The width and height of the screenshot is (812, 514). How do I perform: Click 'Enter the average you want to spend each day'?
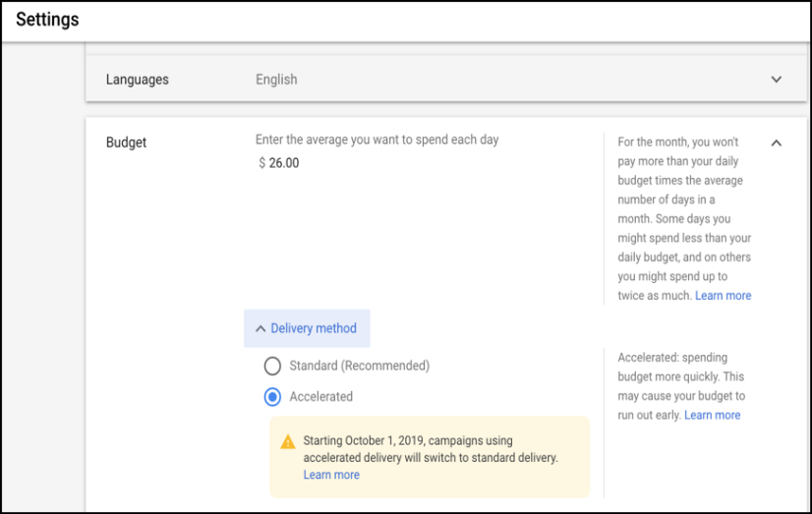click(x=377, y=140)
